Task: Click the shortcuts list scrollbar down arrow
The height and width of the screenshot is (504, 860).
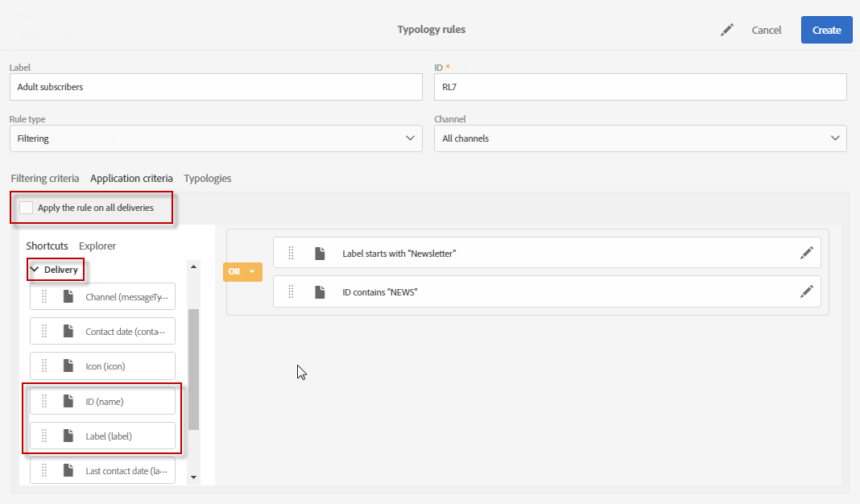Action: tap(193, 477)
